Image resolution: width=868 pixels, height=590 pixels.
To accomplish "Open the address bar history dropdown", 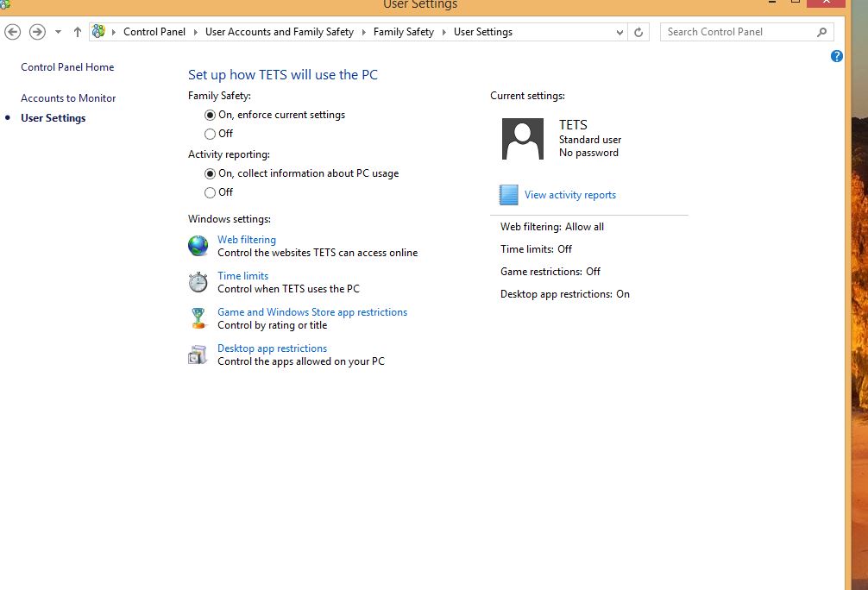I will [x=620, y=32].
